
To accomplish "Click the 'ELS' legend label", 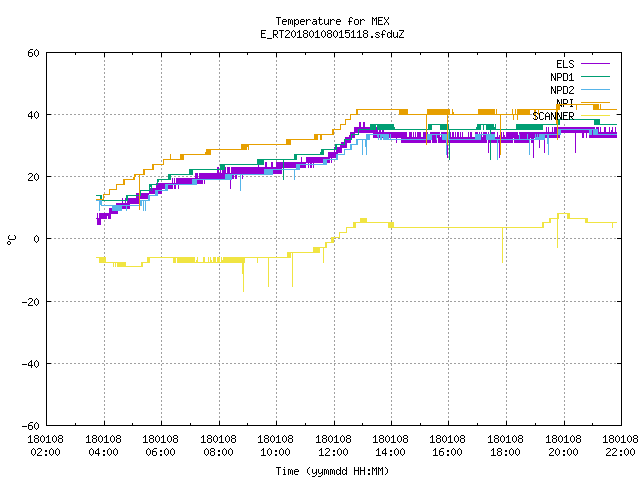I will point(565,64).
